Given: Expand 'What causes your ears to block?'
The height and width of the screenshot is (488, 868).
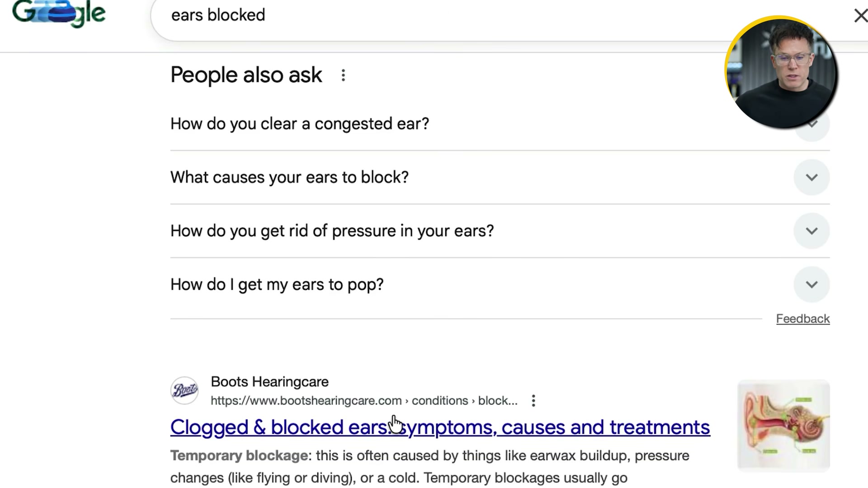Looking at the screenshot, I should click(x=811, y=177).
